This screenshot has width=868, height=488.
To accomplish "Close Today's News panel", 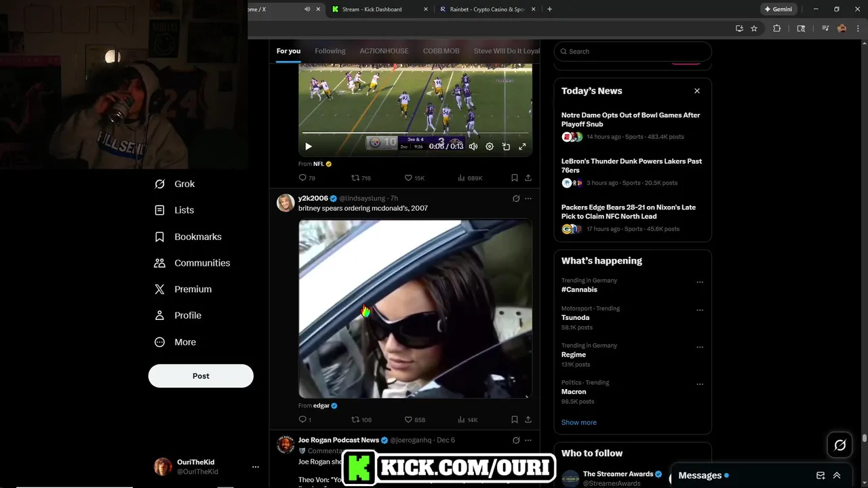I will coord(696,91).
